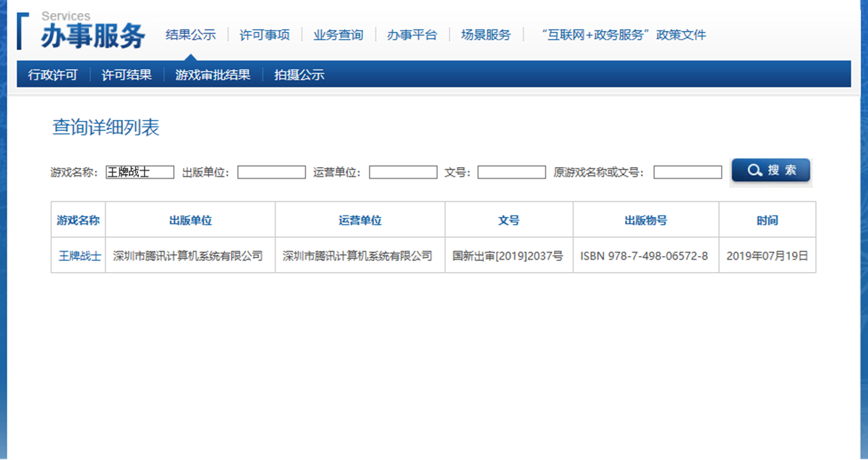
Task: Click the 出版物号 column header
Action: point(645,221)
